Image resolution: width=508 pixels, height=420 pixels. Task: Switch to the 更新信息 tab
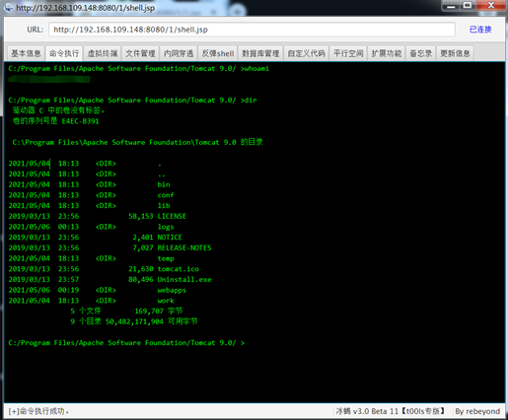[455, 53]
